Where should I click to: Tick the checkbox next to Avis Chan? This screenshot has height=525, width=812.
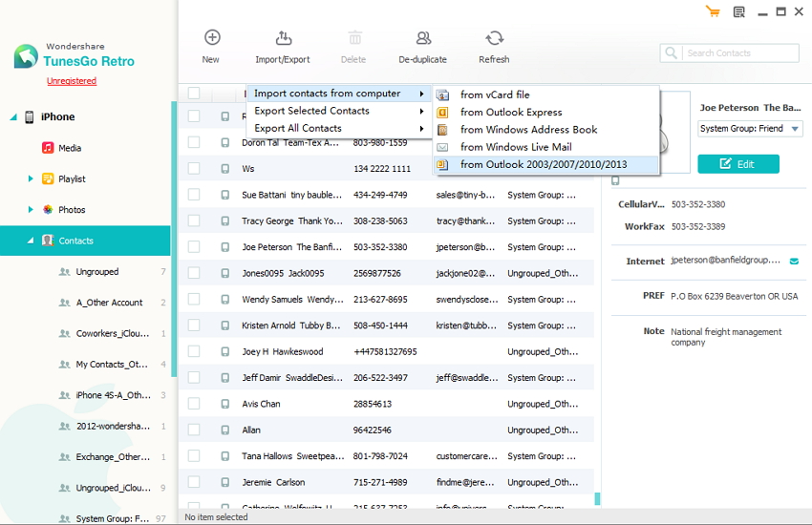point(194,404)
